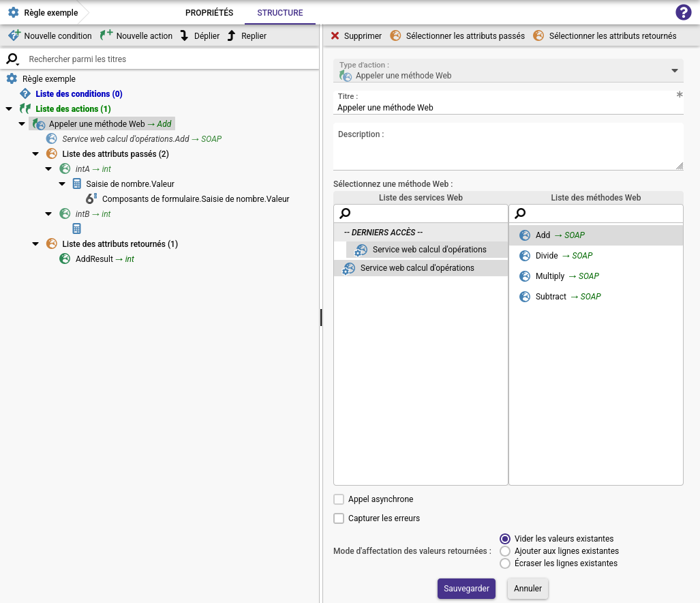Collapse the Liste des attributs passés node
This screenshot has height=603, width=700.
click(35, 154)
